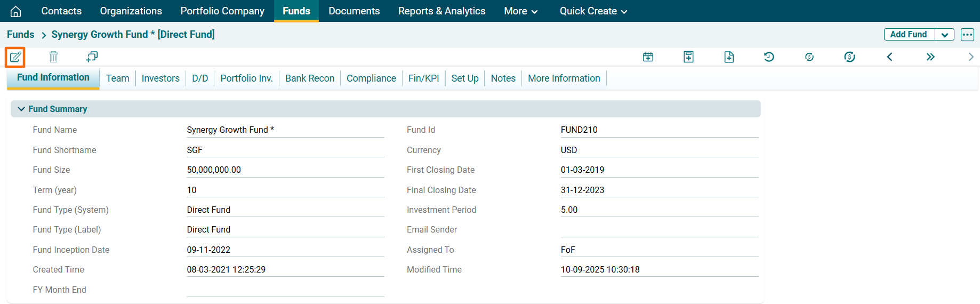
Task: Click the three-dots more options button
Action: click(x=967, y=35)
